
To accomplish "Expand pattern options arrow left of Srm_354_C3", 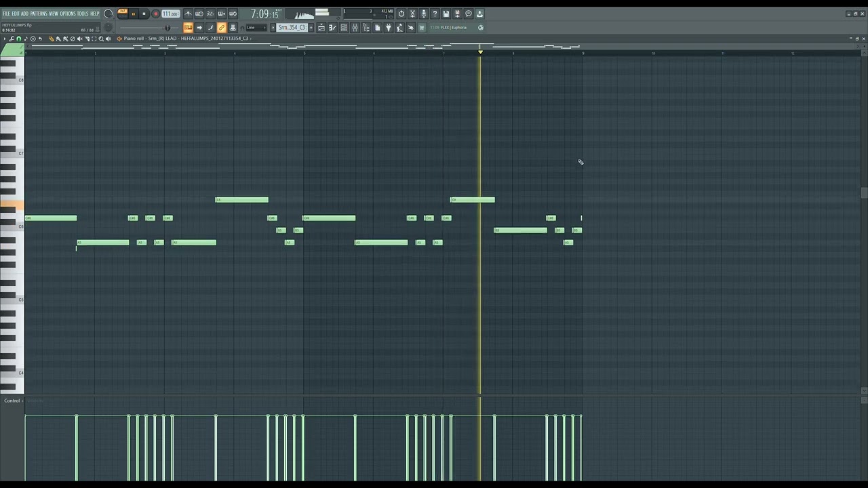I will coord(273,28).
